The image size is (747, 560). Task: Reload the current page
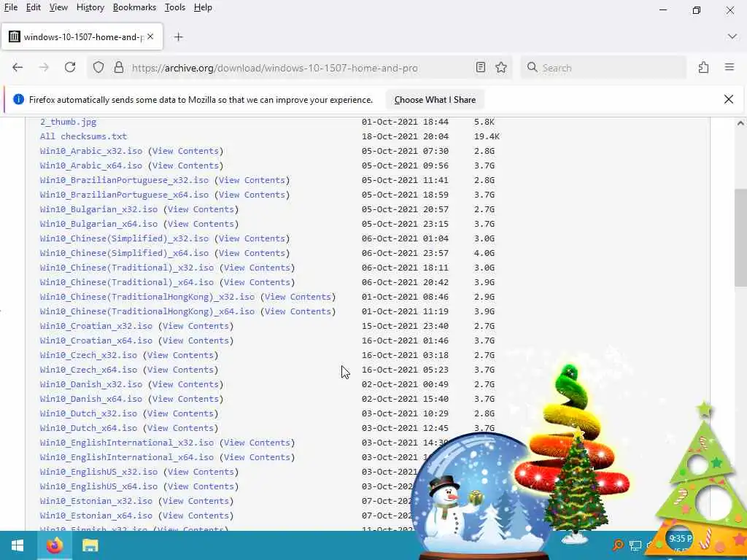70,68
